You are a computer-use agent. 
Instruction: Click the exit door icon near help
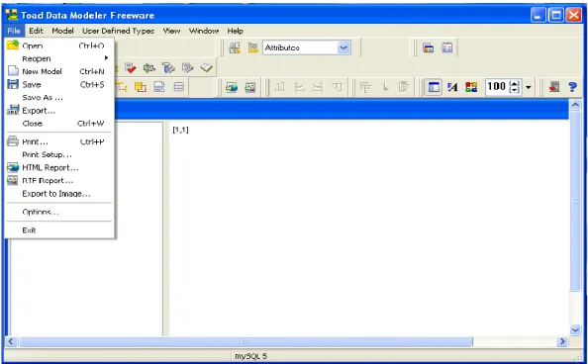tap(554, 87)
